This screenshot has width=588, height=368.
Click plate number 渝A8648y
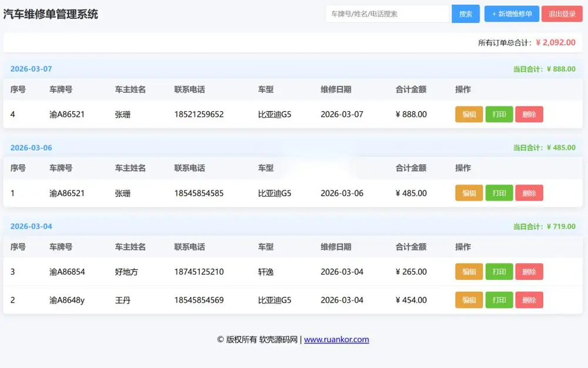click(x=67, y=300)
